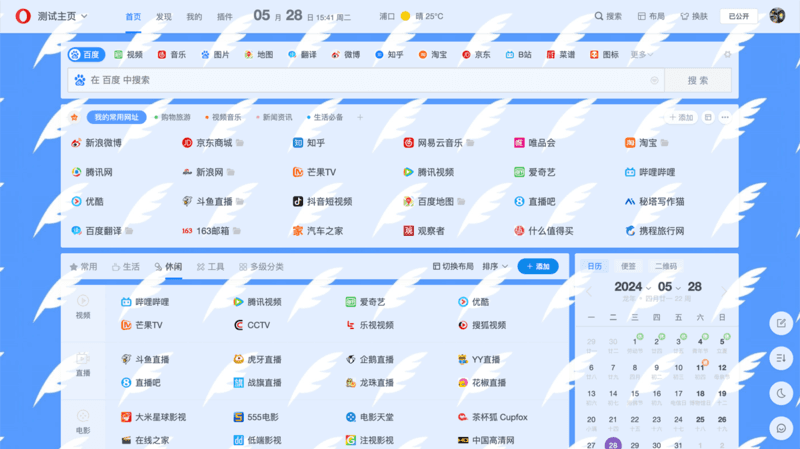
Task: Click the Opera logo icon
Action: [x=22, y=16]
